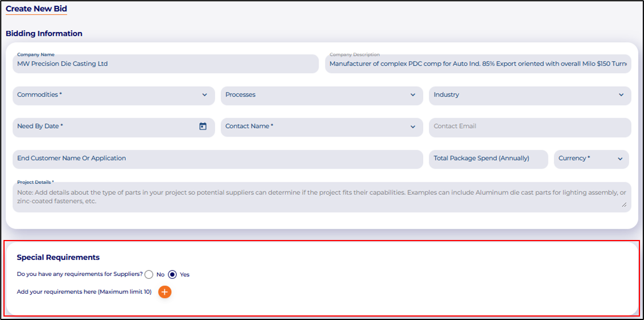The height and width of the screenshot is (320, 644).
Task: Open the Need By Date calendar picker icon
Action: tap(202, 126)
